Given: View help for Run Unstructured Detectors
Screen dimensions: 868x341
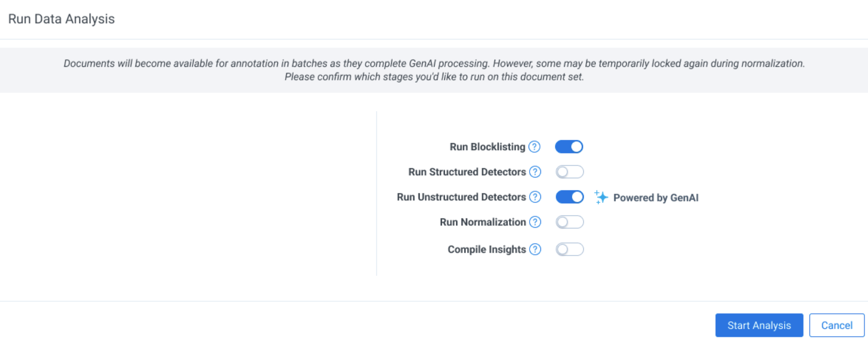Looking at the screenshot, I should click(534, 197).
